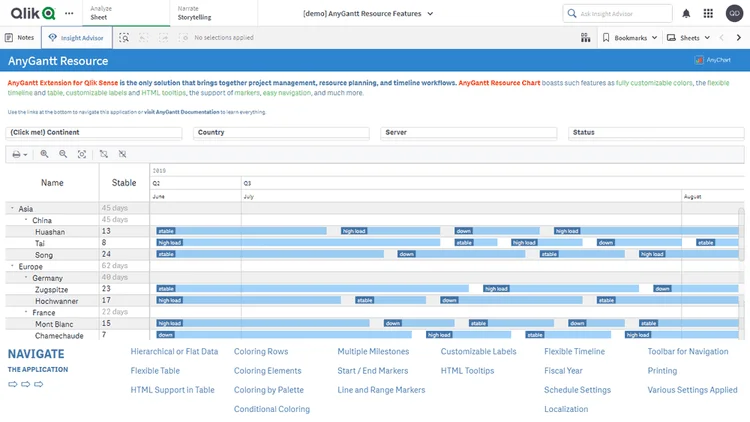Open the Gantt print menu
Viewport: 750px width, 422px height.
(x=20, y=154)
